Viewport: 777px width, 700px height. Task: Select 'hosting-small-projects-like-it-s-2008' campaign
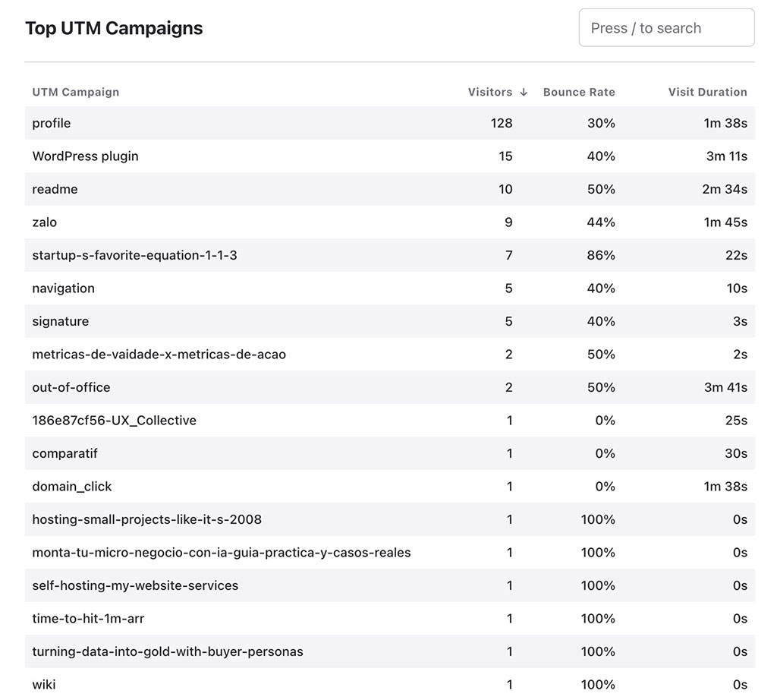[x=146, y=519]
